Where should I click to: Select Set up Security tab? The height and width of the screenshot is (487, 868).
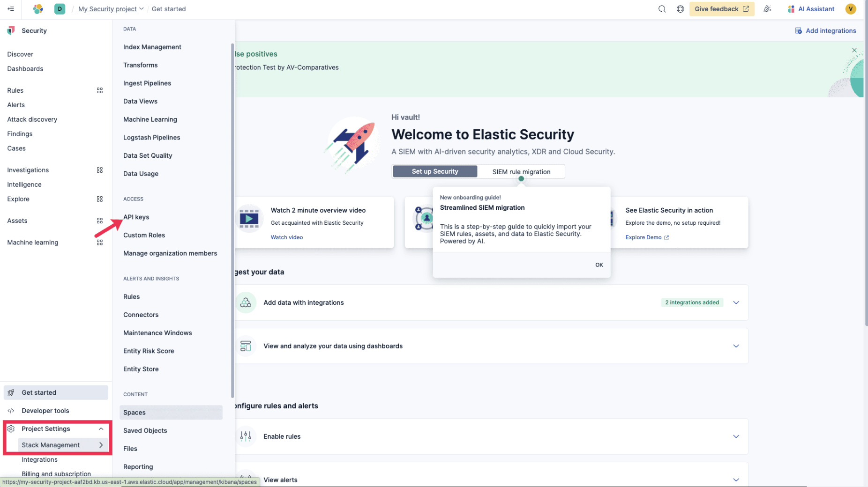pyautogui.click(x=435, y=171)
